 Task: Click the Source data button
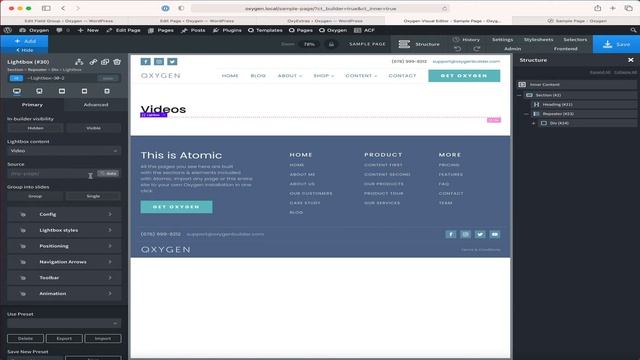(109, 173)
